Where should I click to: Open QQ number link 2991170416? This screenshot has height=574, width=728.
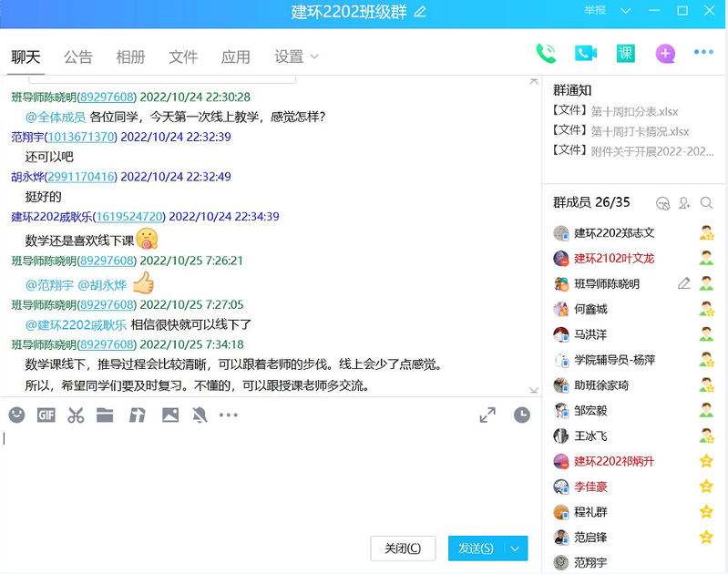pyautogui.click(x=82, y=177)
